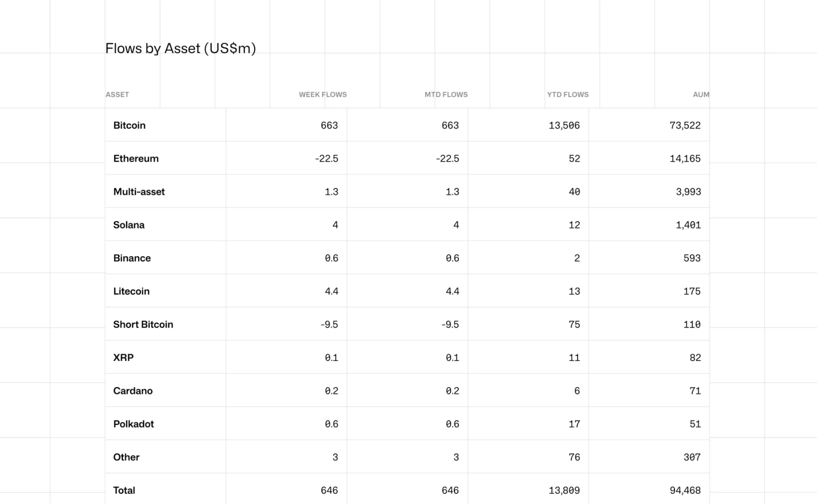Click Ethereum AUM value 14,165
Screen dimensions: 817x504
685,158
